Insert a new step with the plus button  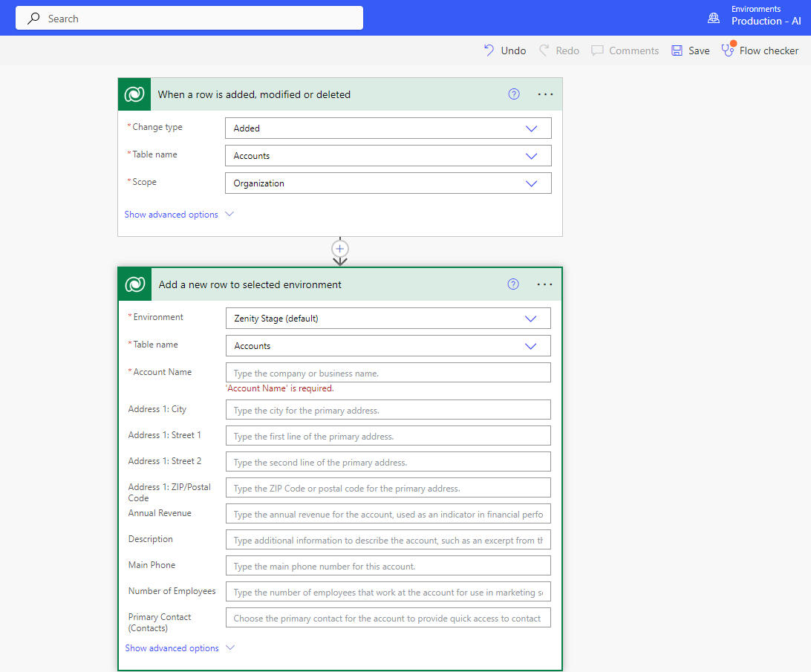[x=340, y=249]
